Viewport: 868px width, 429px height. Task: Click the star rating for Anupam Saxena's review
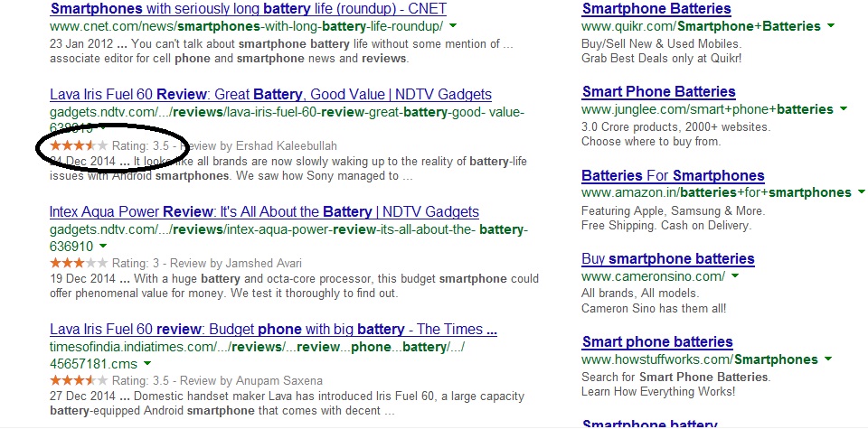point(78,380)
